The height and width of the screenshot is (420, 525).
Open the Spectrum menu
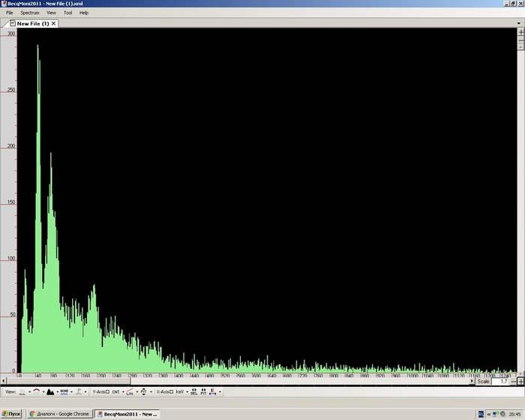click(30, 13)
